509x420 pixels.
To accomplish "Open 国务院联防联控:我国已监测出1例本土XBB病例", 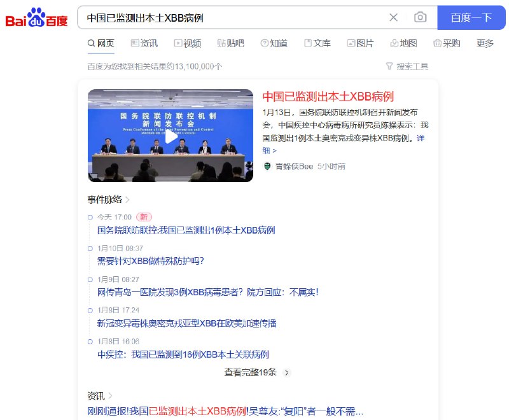I will pyautogui.click(x=186, y=230).
